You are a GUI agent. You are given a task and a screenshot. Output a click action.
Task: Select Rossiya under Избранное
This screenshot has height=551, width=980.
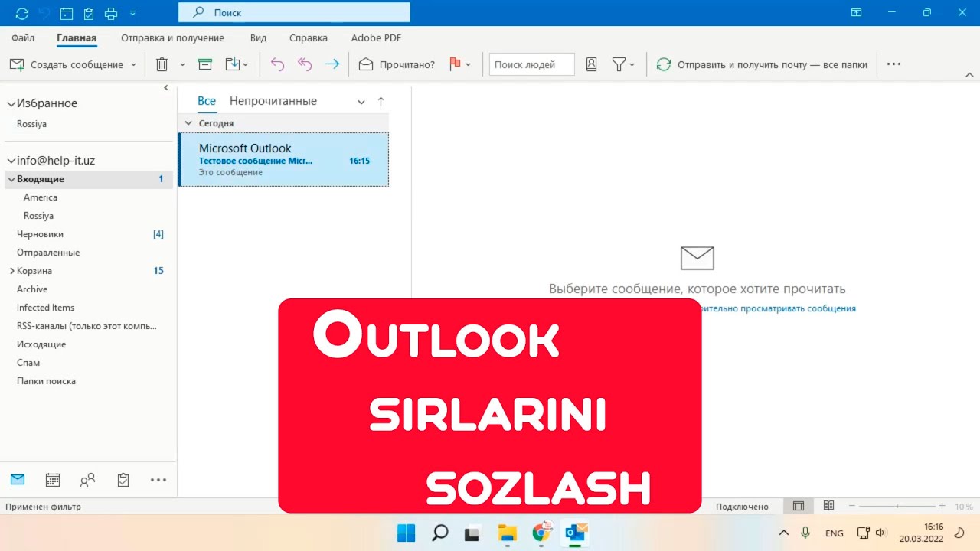click(32, 124)
